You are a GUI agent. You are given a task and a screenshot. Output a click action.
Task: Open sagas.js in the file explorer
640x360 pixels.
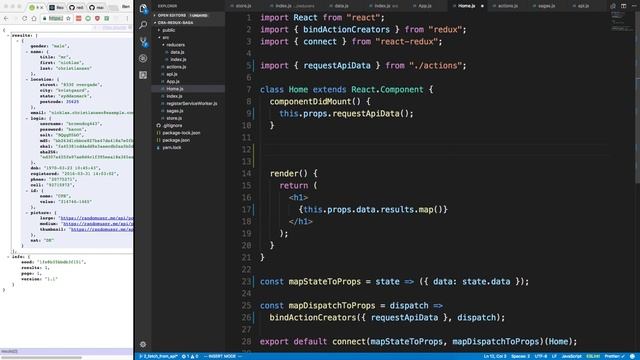(174, 111)
